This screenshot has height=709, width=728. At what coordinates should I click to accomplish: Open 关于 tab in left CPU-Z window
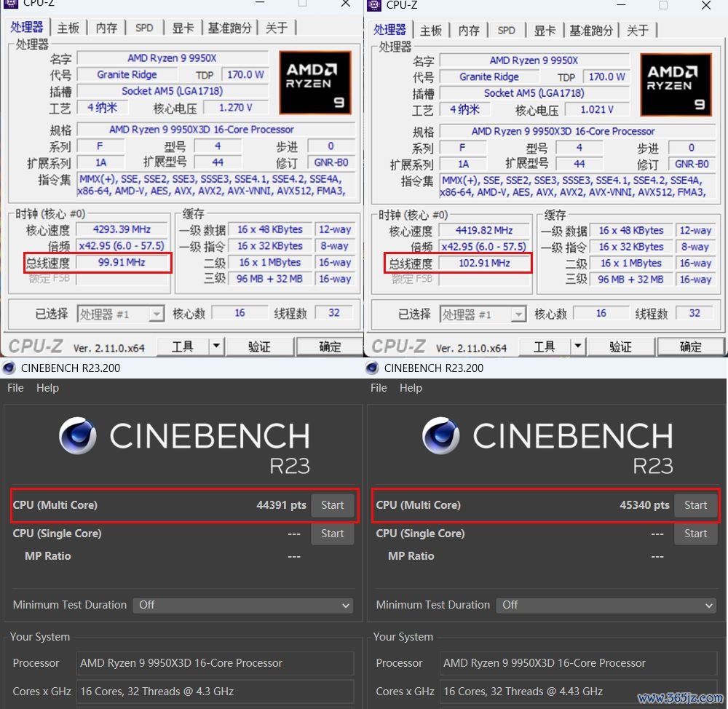[x=277, y=28]
